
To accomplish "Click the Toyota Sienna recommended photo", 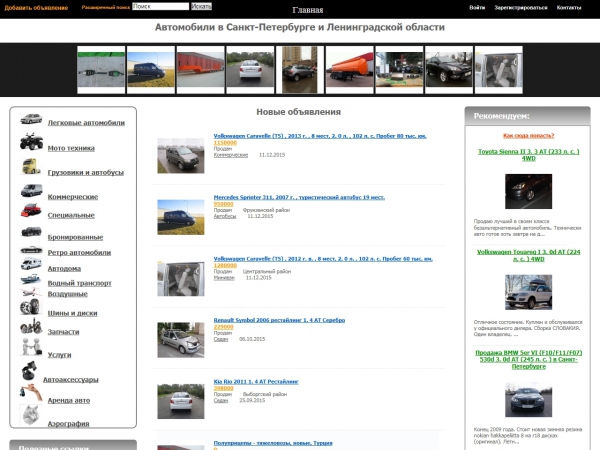I will click(x=528, y=191).
